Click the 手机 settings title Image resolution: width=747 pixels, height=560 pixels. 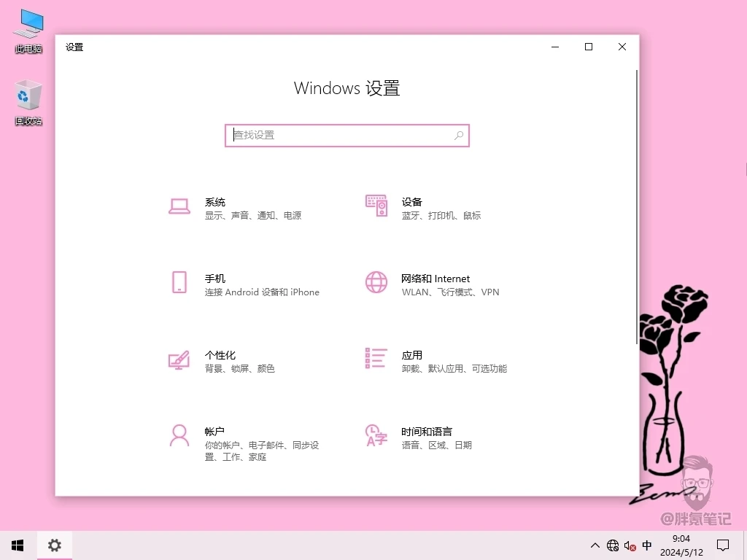coord(215,279)
